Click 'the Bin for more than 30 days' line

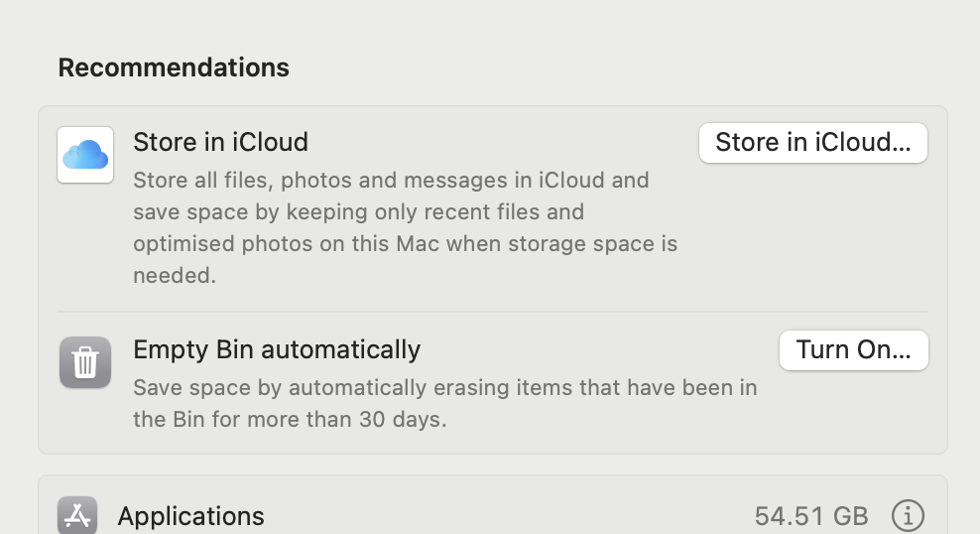pos(290,419)
